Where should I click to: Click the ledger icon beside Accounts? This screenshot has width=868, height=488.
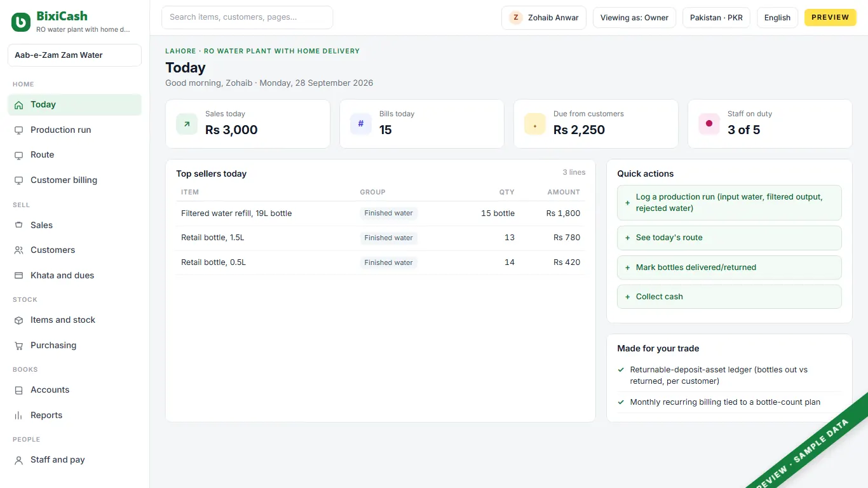coord(18,390)
